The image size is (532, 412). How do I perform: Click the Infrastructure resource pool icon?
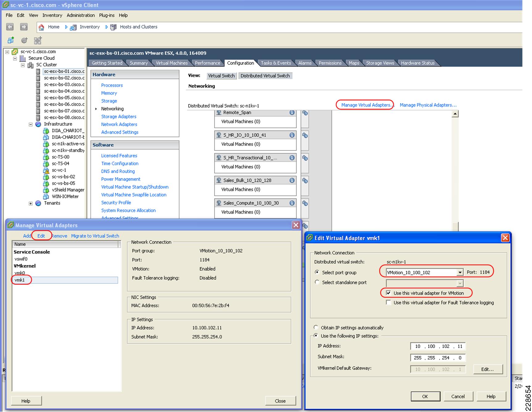pos(38,124)
